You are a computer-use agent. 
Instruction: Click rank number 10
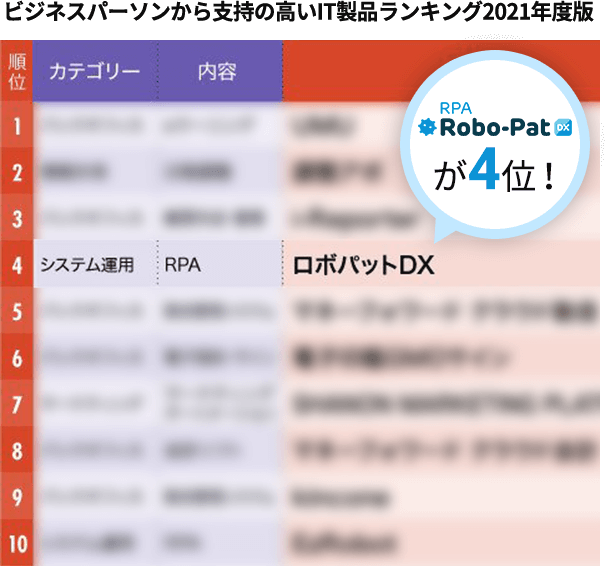tap(17, 543)
